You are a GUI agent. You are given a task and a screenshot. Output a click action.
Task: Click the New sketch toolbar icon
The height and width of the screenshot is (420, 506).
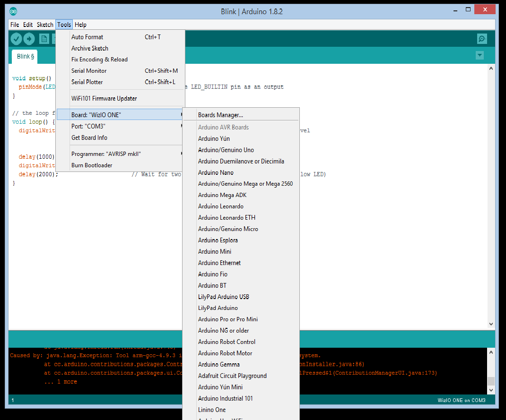[44, 39]
